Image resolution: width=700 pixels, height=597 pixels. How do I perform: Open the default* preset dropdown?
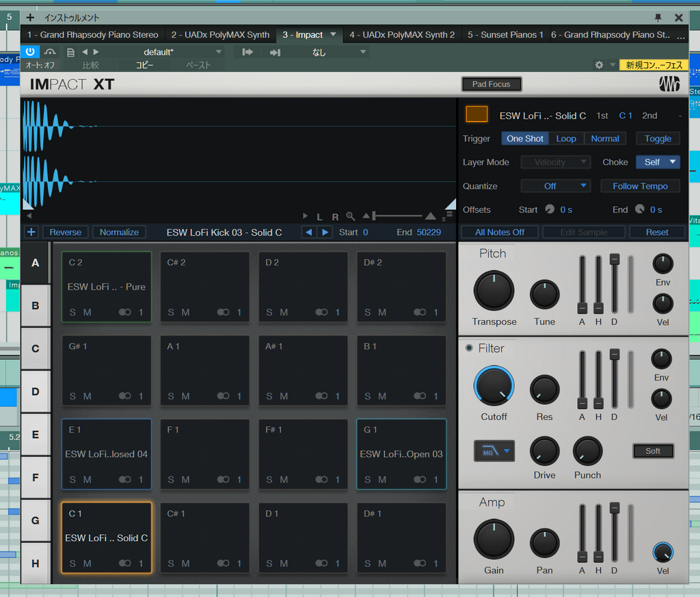tap(163, 52)
